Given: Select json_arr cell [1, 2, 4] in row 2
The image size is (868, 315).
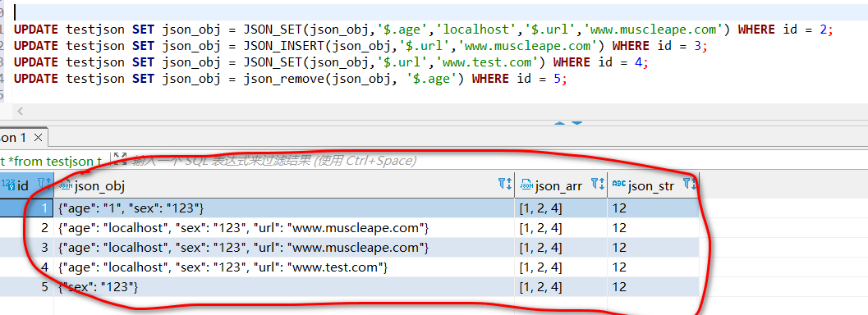Looking at the screenshot, I should pos(562,228).
